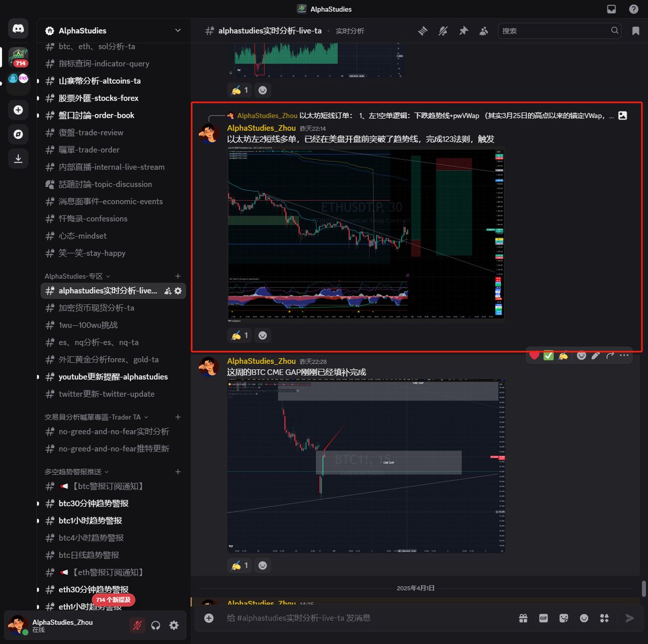Open 指标查询-indicator-query channel
Image resolution: width=648 pixels, height=644 pixels.
[x=113, y=64]
